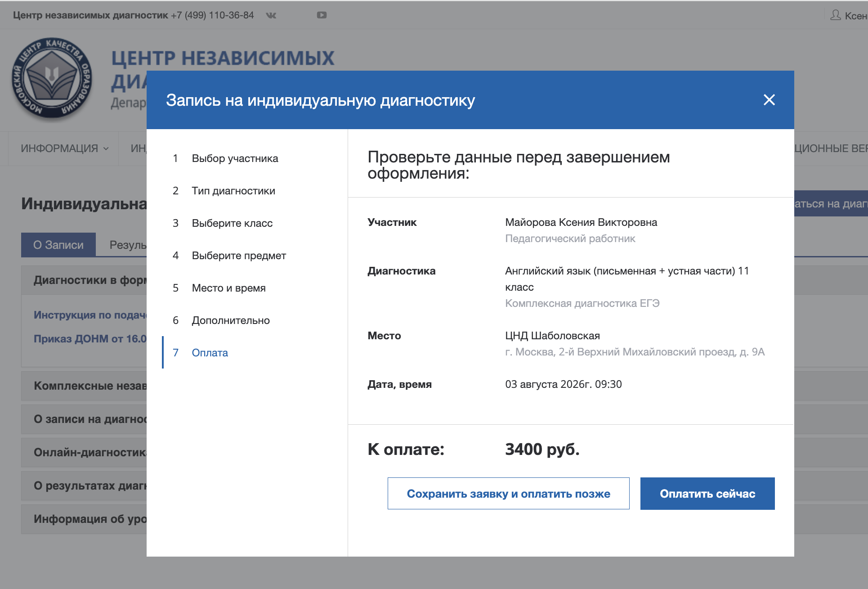
Task: Click the ЦЕНТР НЕЗАВИСИМЫХ site title
Action: coord(223,58)
